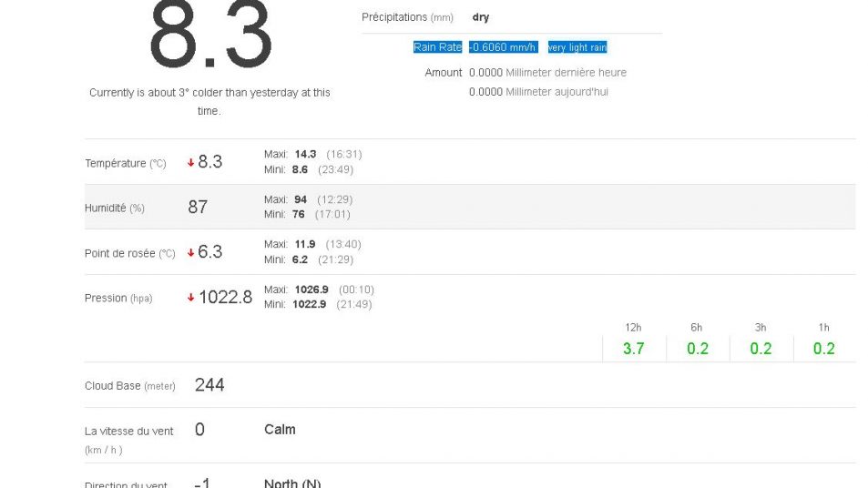Select the 3h column header

point(761,328)
